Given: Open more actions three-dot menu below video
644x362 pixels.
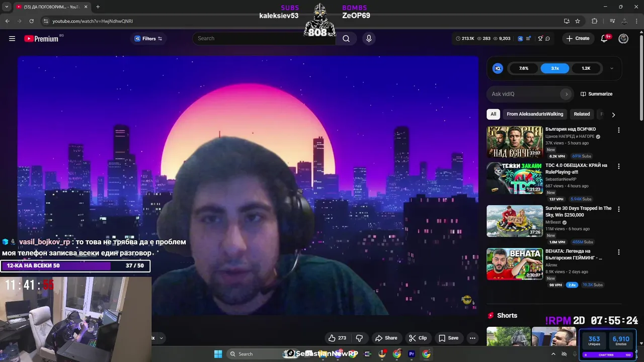Looking at the screenshot, I should [x=472, y=338].
